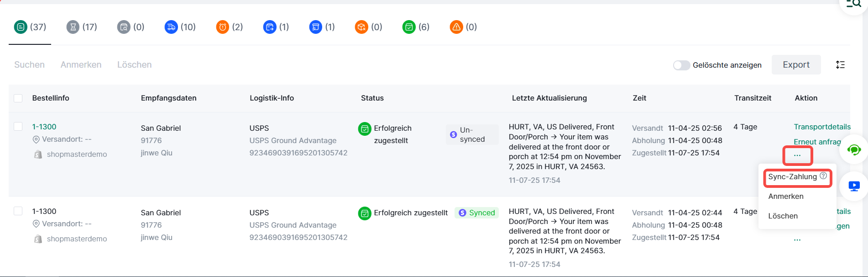Click help icon beside Sync-Zahlung
The height and width of the screenshot is (277, 868).
[x=823, y=176]
